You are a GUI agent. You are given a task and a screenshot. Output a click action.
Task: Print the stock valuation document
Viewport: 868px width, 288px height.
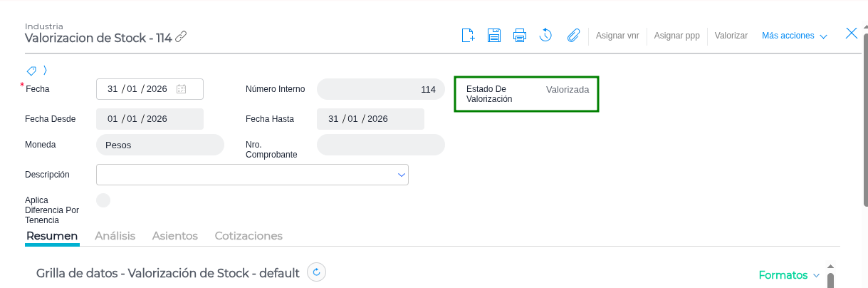[x=520, y=36]
